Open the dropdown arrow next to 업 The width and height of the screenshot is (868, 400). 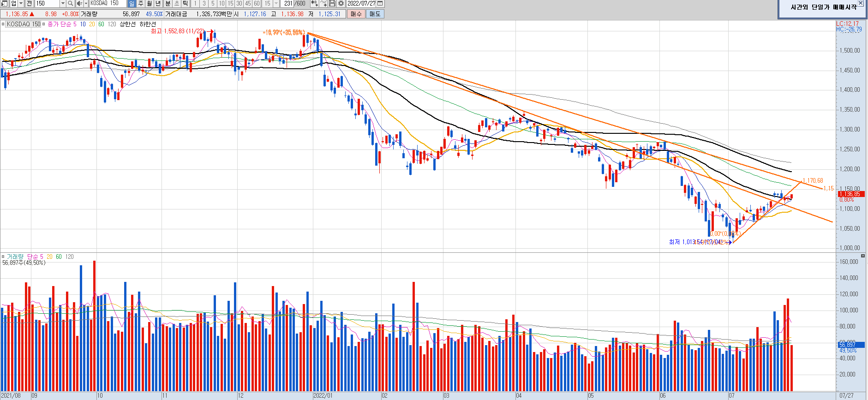[x=21, y=3]
